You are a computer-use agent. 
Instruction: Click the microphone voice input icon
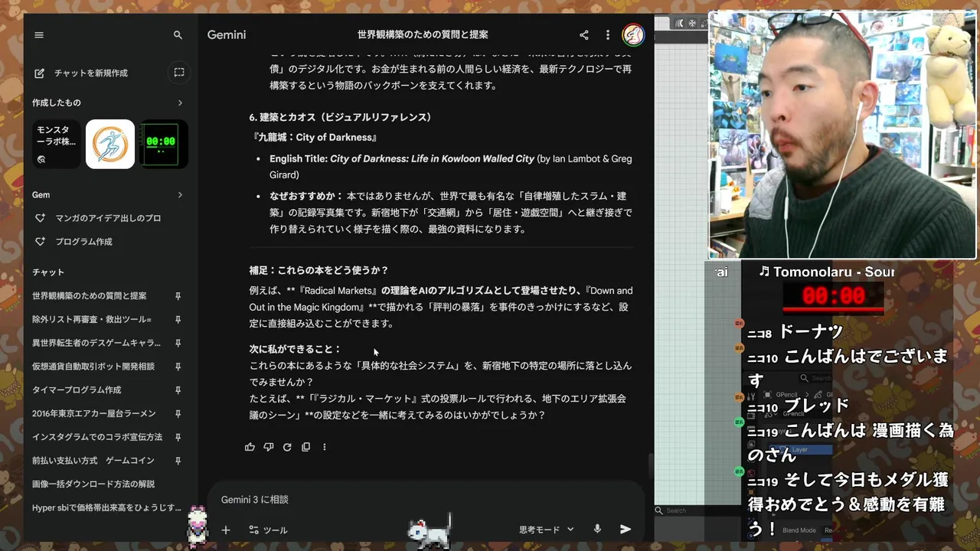(597, 530)
